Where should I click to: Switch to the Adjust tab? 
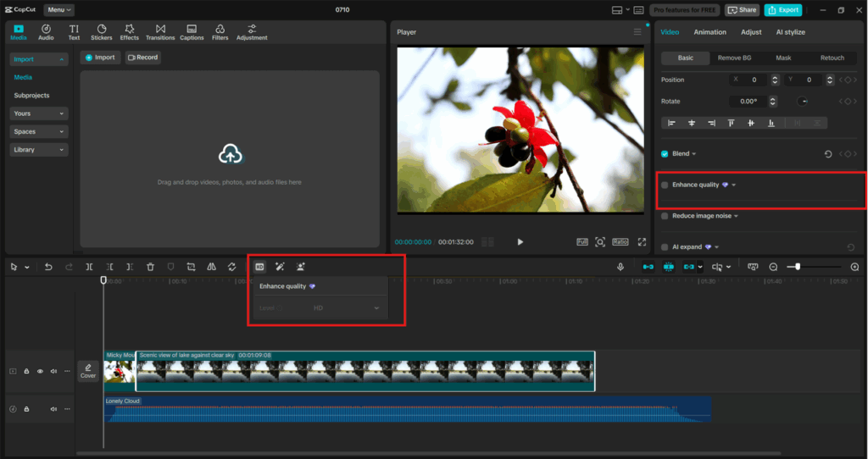[751, 32]
